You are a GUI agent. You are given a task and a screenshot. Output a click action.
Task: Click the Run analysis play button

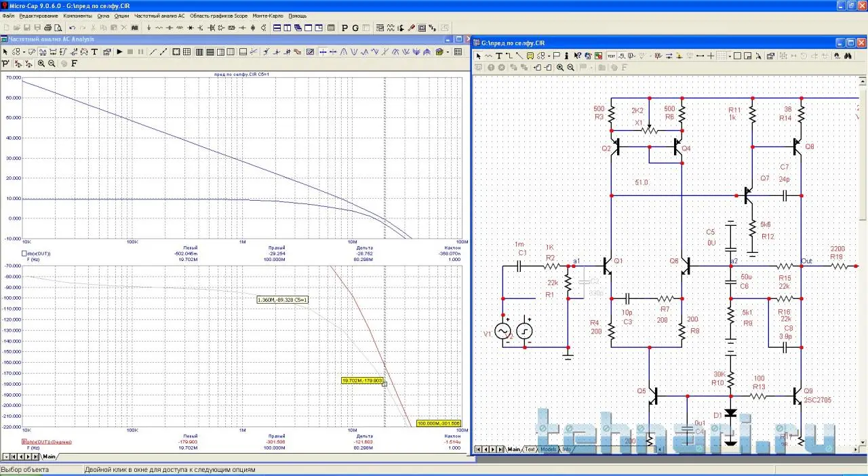tap(119, 52)
